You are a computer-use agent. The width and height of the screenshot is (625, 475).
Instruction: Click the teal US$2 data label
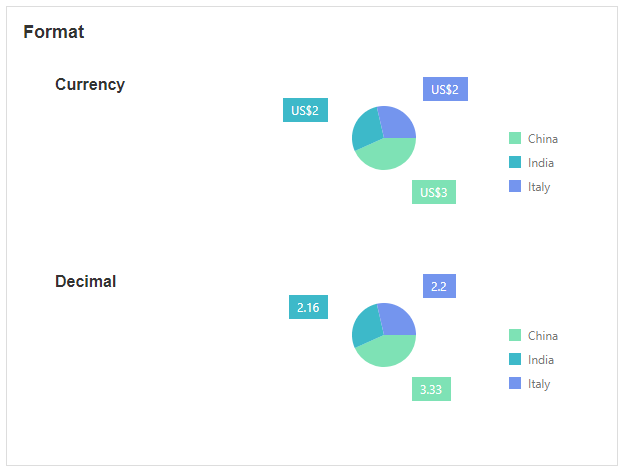[305, 110]
